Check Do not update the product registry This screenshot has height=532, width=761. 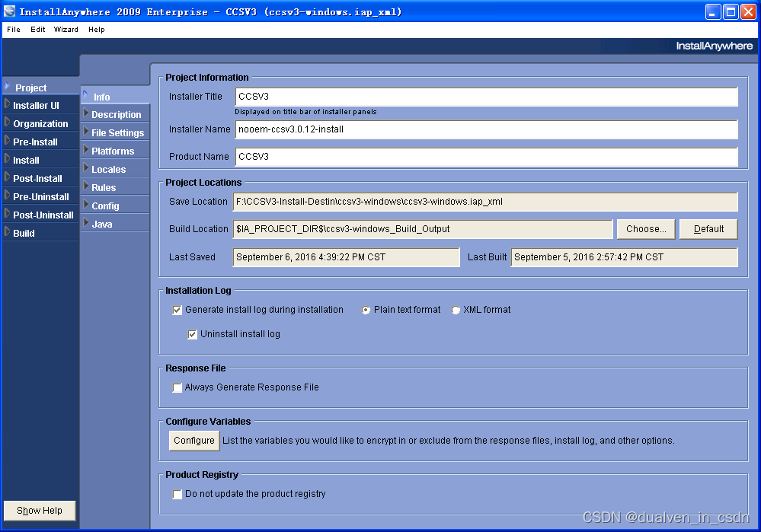pyautogui.click(x=177, y=495)
